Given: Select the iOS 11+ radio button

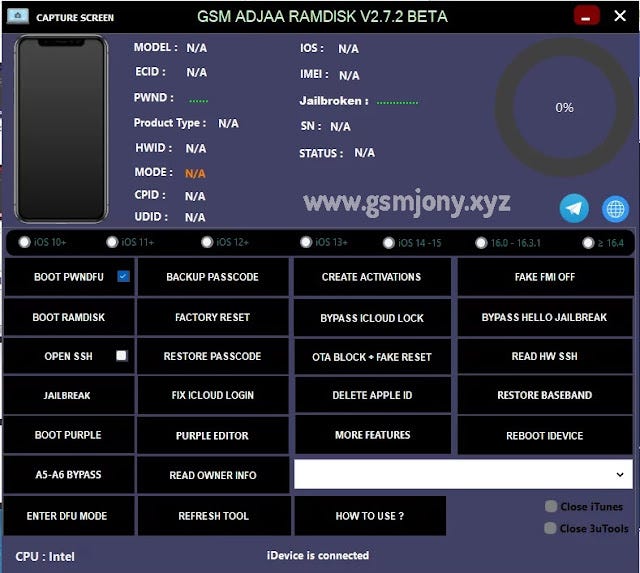Looking at the screenshot, I should pos(112,242).
